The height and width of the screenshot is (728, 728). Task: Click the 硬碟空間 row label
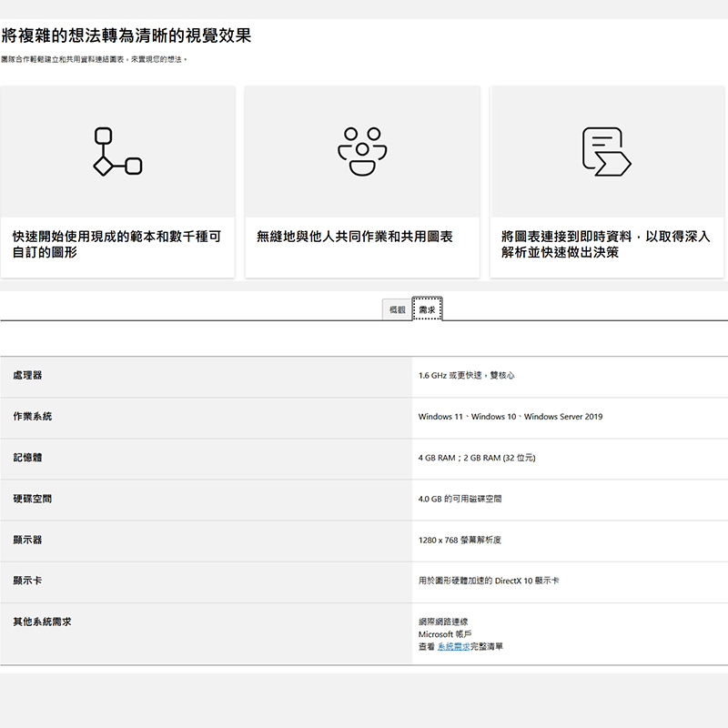[32, 498]
